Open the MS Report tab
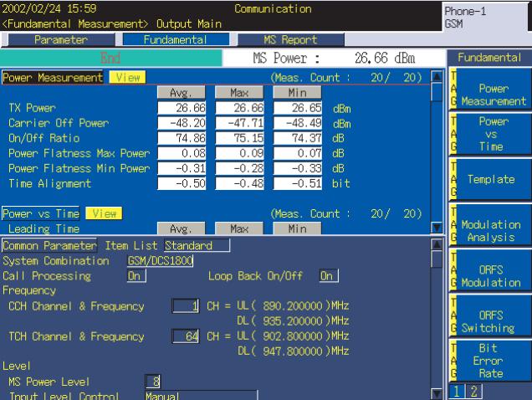Image resolution: width=532 pixels, height=400 pixels. (x=291, y=39)
